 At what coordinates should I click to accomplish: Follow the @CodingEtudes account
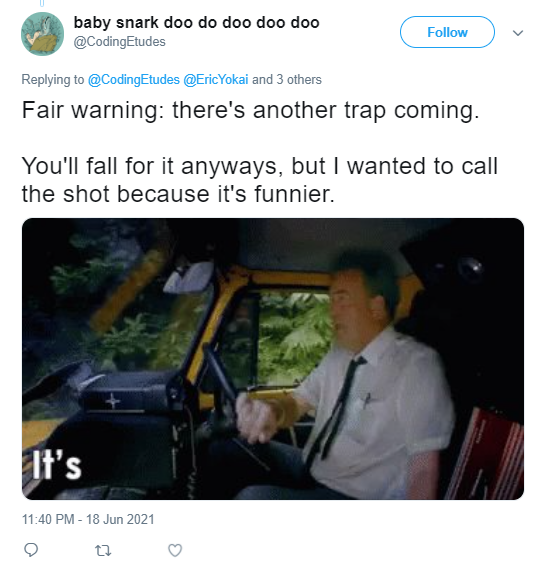[x=447, y=32]
